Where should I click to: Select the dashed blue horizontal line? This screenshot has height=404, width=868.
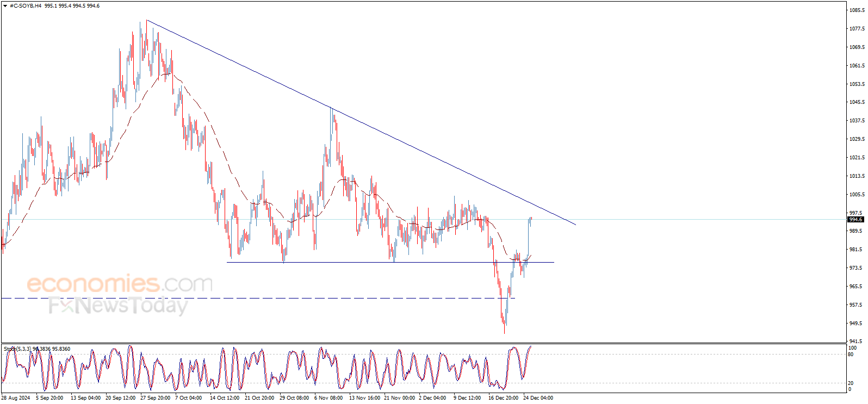click(258, 298)
